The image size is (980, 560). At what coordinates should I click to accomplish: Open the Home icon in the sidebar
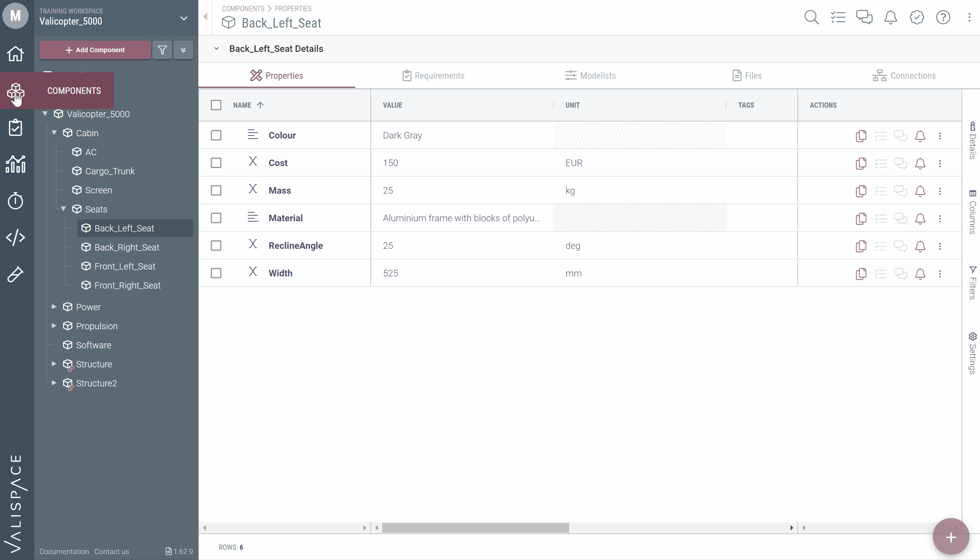tap(15, 54)
